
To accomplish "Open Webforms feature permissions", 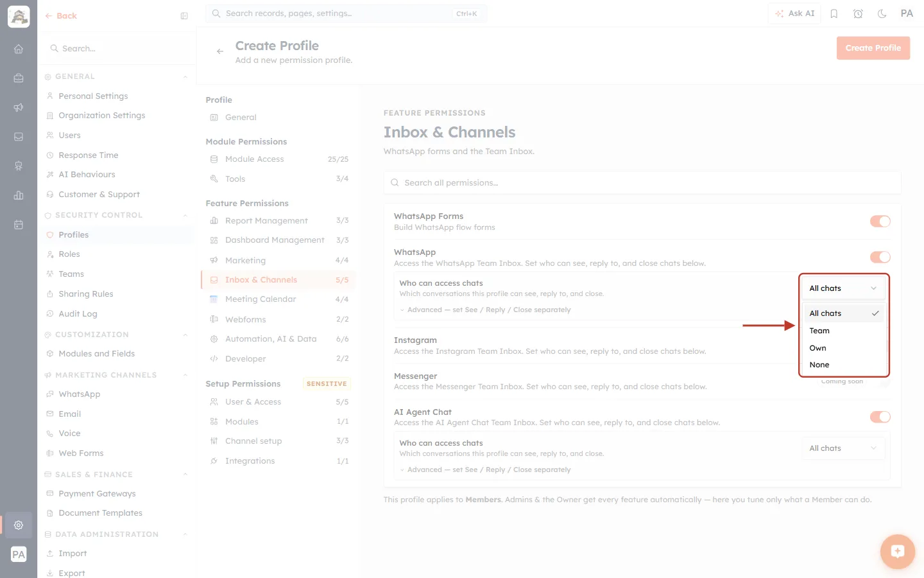I will (x=278, y=320).
